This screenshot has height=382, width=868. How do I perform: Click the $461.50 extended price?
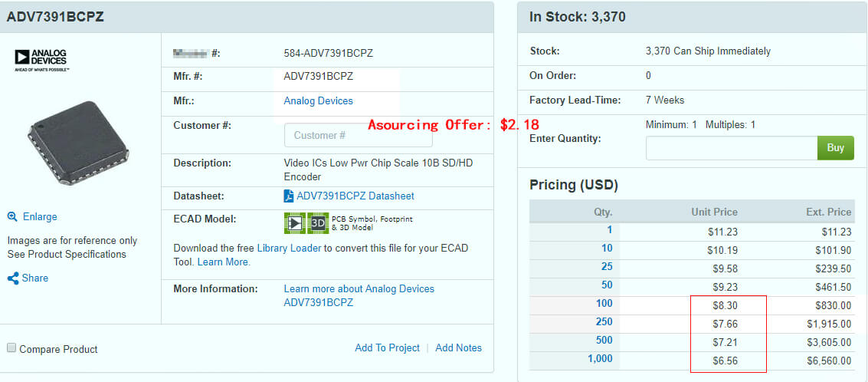[833, 287]
